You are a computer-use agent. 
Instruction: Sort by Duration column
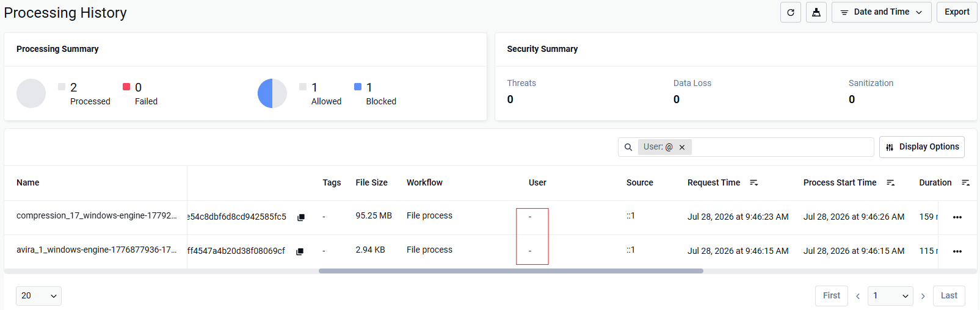(965, 182)
